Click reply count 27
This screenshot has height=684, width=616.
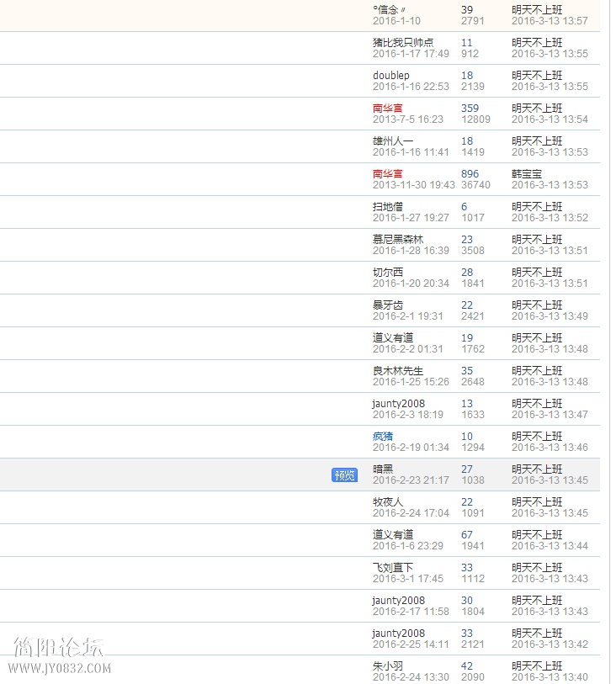pyautogui.click(x=467, y=469)
